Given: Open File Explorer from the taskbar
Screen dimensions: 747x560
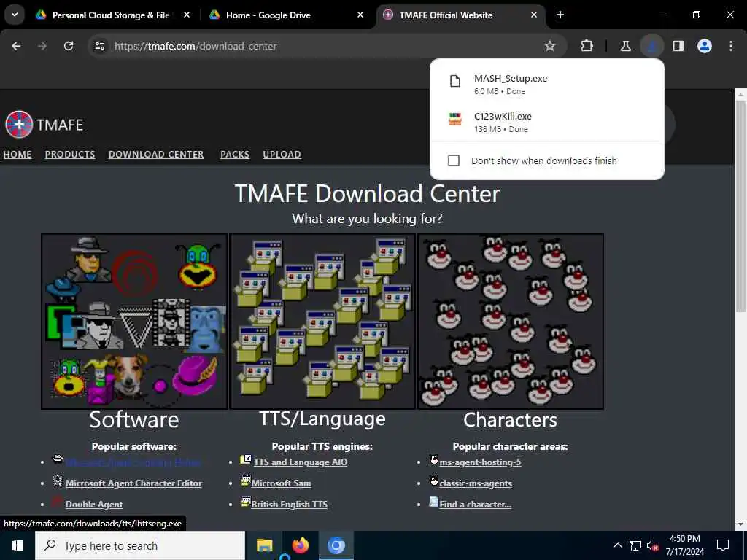Looking at the screenshot, I should pos(264,545).
